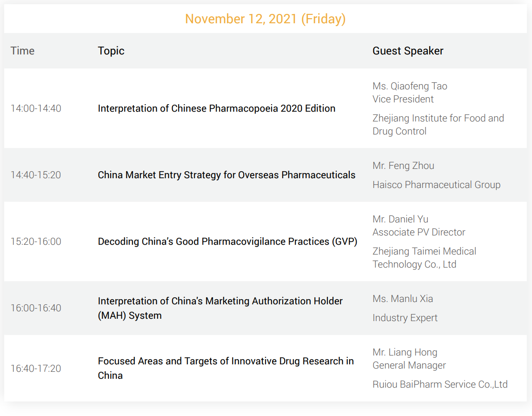The image size is (532, 416).
Task: Click Haisco Pharmaceutical Group affiliation
Action: [436, 184]
